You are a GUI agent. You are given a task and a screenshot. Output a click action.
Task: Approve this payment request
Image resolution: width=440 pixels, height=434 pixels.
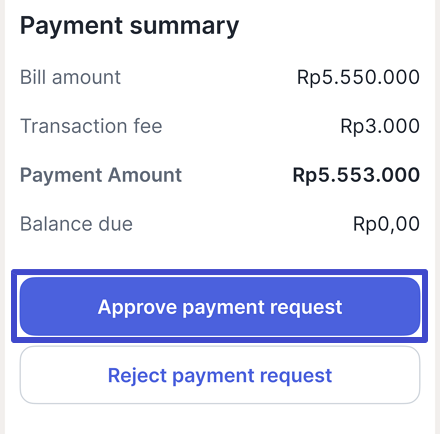tap(220, 306)
